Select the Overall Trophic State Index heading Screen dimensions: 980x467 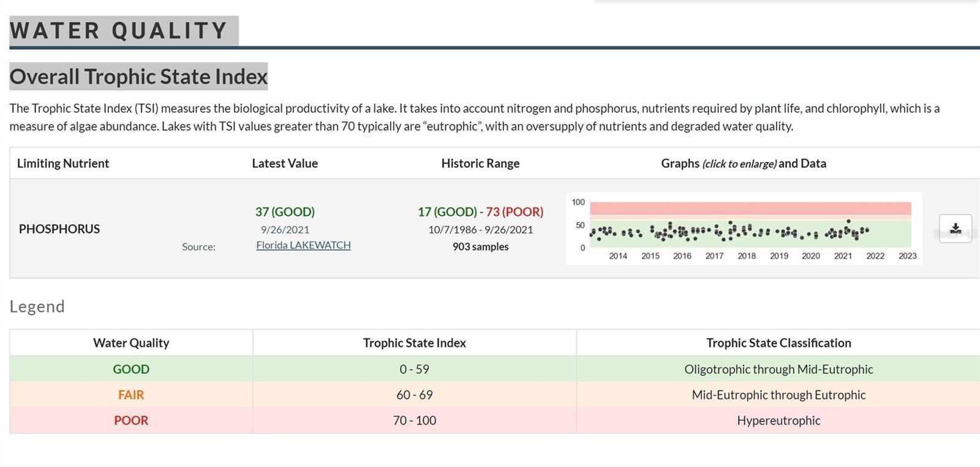tap(138, 77)
